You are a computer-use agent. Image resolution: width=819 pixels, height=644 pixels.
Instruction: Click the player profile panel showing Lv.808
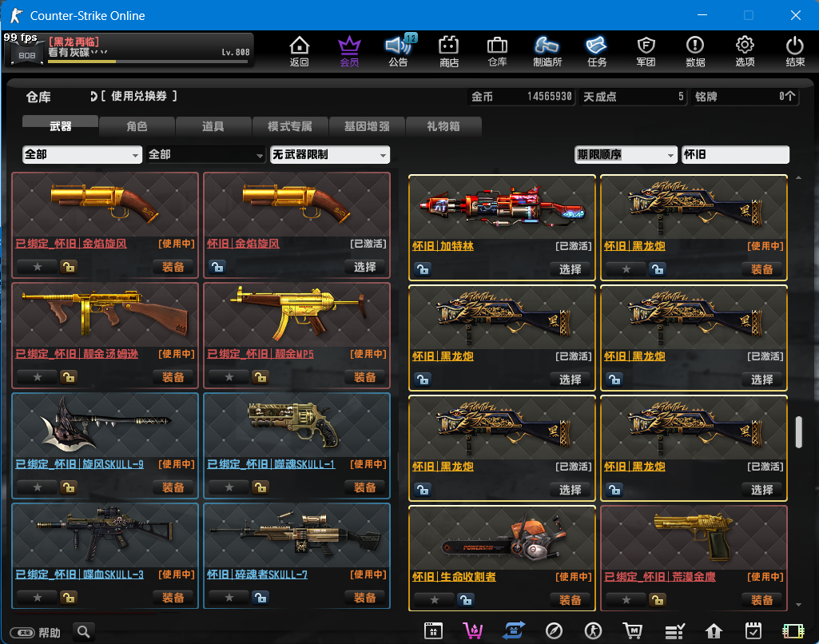click(x=129, y=50)
